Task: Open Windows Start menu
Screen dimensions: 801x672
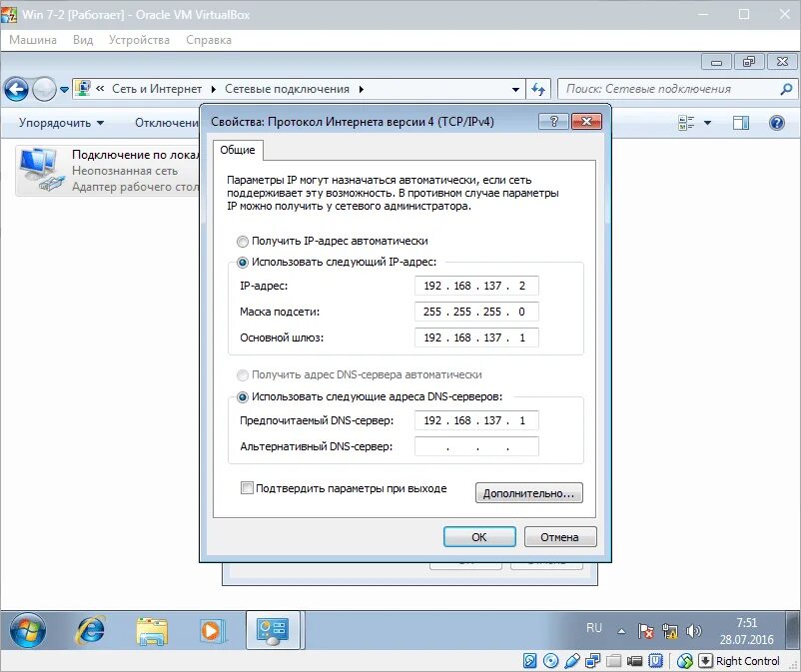Action: pyautogui.click(x=28, y=630)
